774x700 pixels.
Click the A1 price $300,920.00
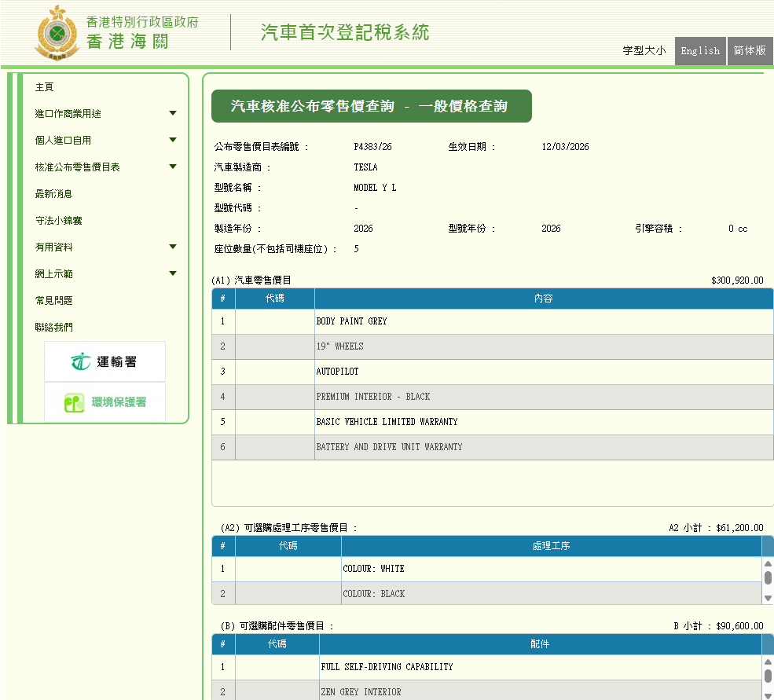coord(737,280)
